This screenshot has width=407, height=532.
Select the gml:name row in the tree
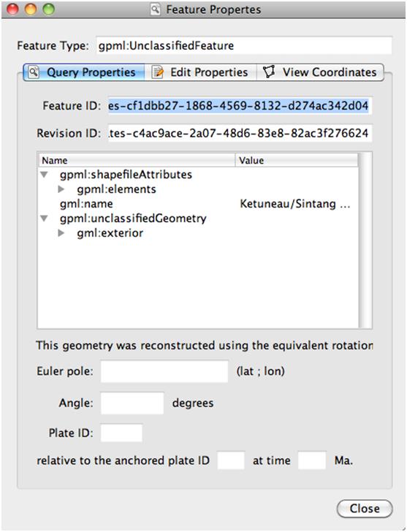pos(198,204)
